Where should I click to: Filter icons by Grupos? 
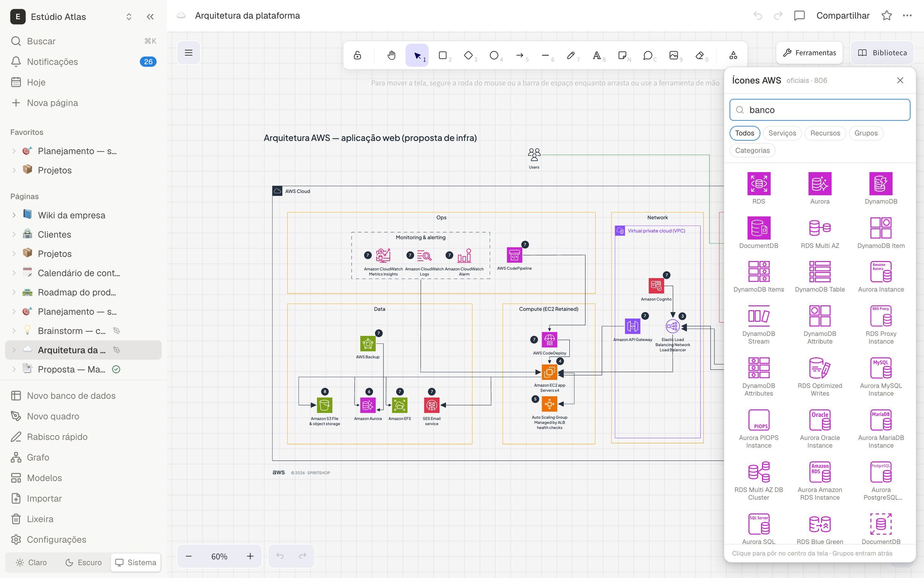866,133
